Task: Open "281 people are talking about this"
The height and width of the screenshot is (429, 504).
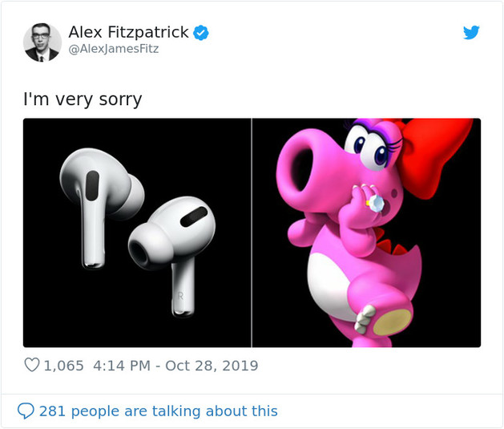Action: tap(159, 411)
